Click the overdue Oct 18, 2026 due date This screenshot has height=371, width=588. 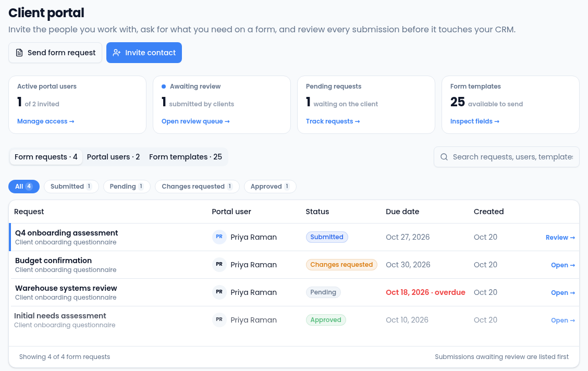click(x=426, y=292)
